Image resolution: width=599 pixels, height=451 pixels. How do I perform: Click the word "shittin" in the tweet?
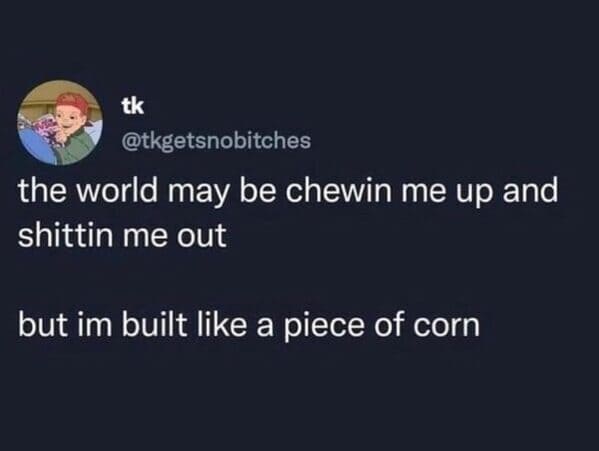click(65, 235)
